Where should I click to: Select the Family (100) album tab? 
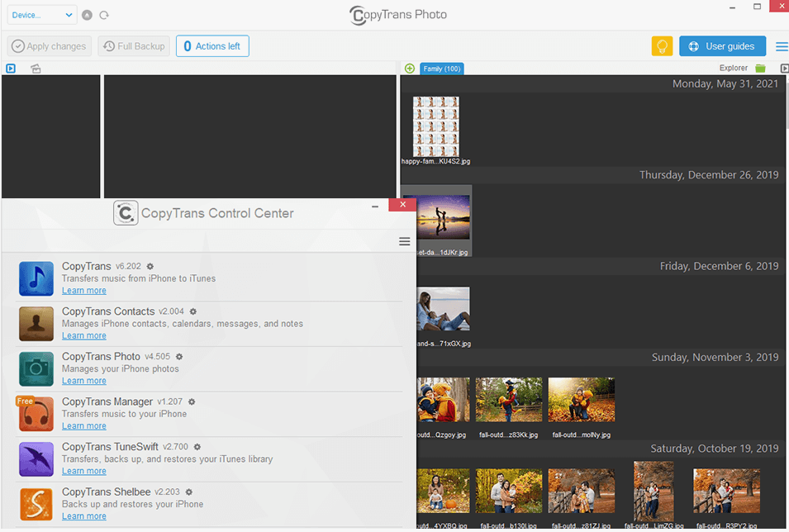click(x=442, y=69)
